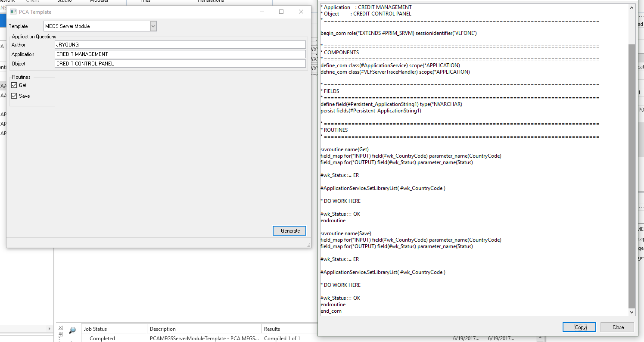Viewport: 644px width, 342px height.
Task: Edit the Application field with CREDIT MANAGEMENT
Action: [x=180, y=54]
